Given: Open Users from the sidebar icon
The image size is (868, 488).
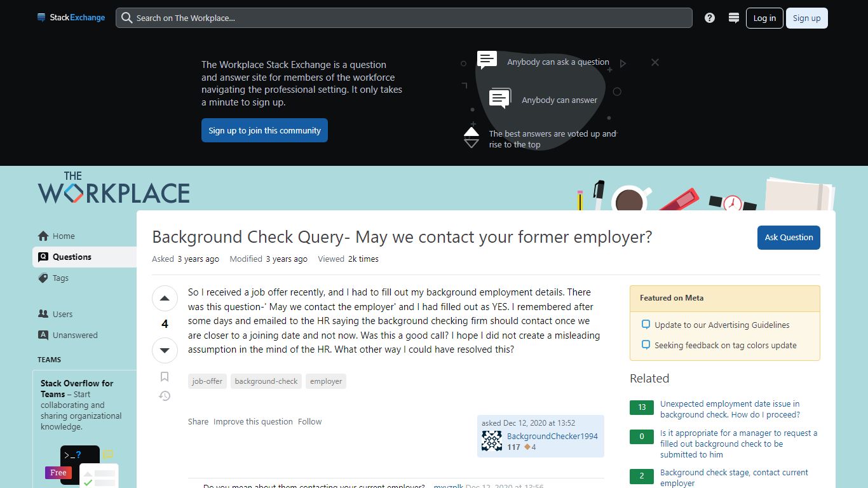Looking at the screenshot, I should tap(43, 314).
